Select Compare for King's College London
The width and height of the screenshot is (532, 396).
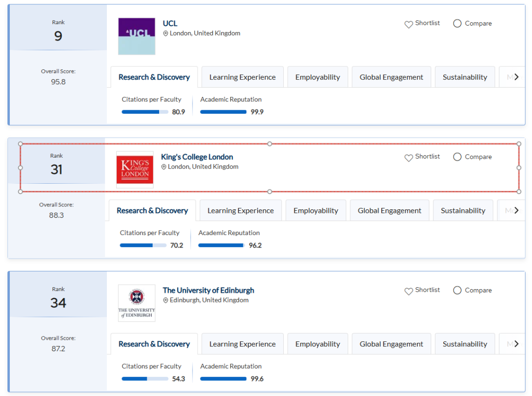point(457,157)
